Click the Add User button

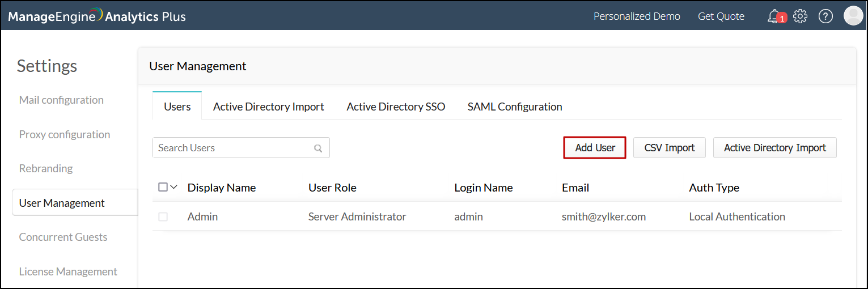pos(595,148)
